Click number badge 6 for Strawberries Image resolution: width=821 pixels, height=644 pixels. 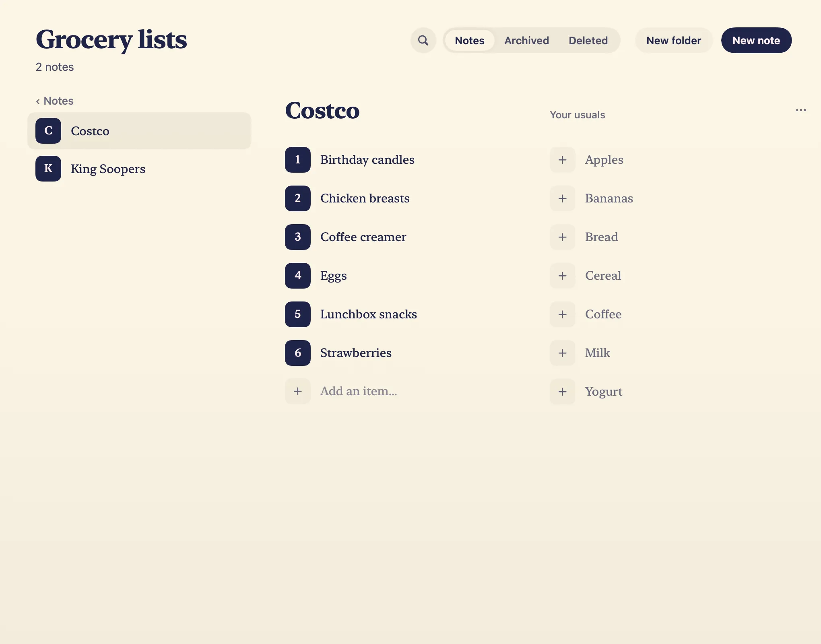point(297,353)
